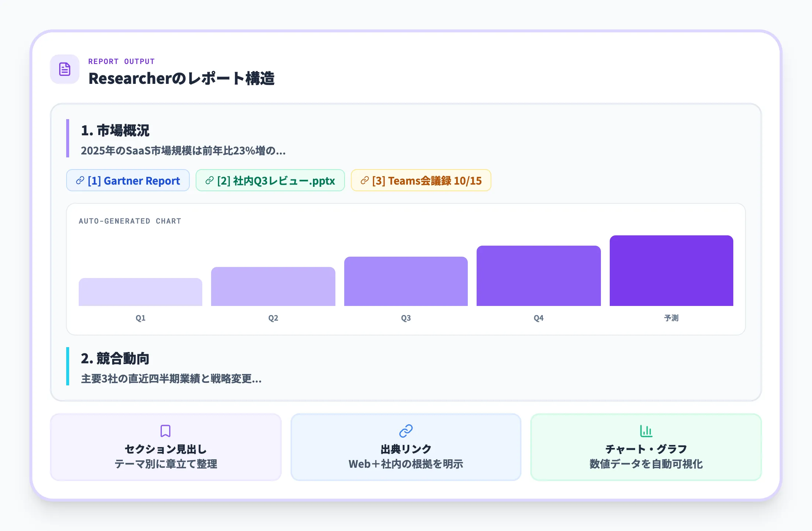Click the link icon in Teams会議録 chip
Screen dimensions: 812x531
(x=365, y=181)
